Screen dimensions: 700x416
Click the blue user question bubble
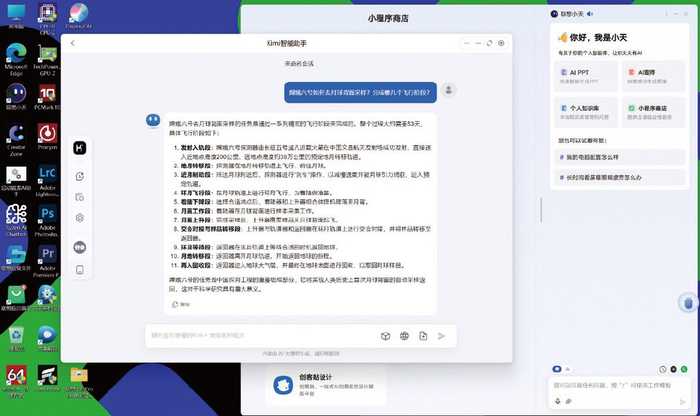coord(360,92)
